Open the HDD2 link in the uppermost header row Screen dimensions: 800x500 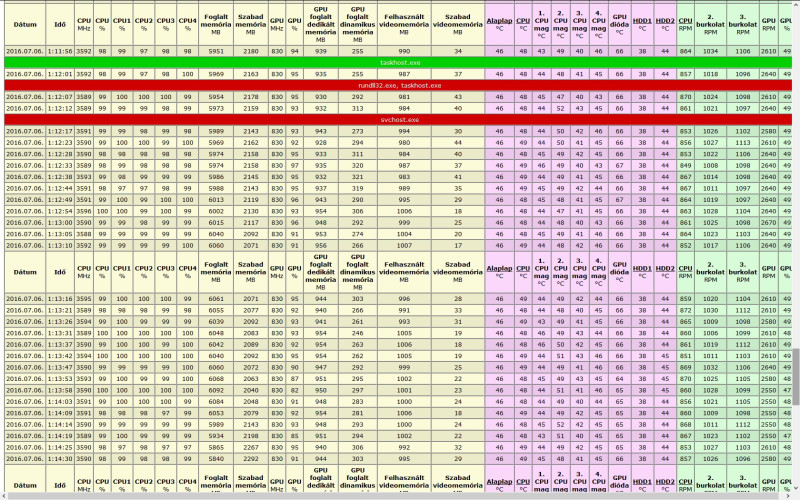[665, 21]
